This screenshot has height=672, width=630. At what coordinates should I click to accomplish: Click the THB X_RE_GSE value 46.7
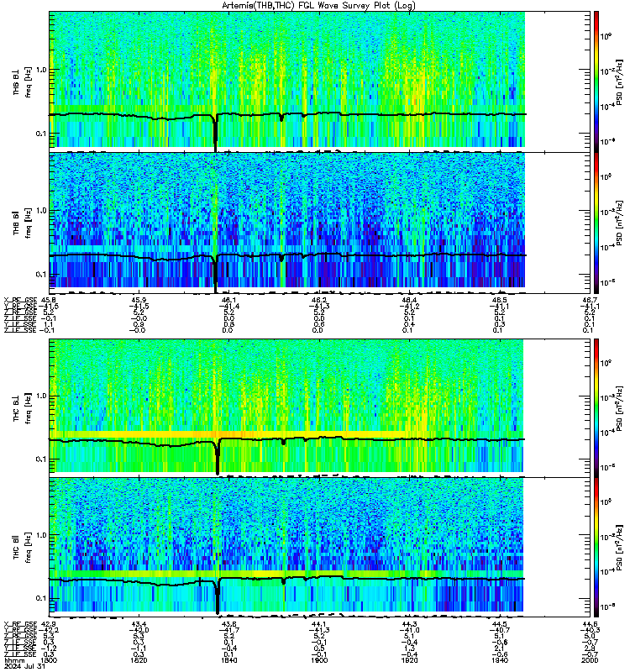tap(591, 300)
